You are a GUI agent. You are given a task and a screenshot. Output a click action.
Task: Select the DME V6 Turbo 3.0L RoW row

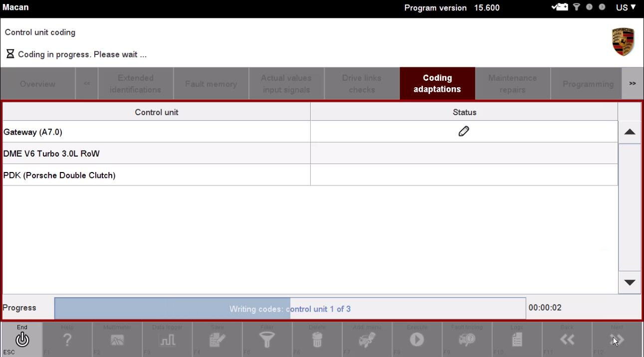310,154
